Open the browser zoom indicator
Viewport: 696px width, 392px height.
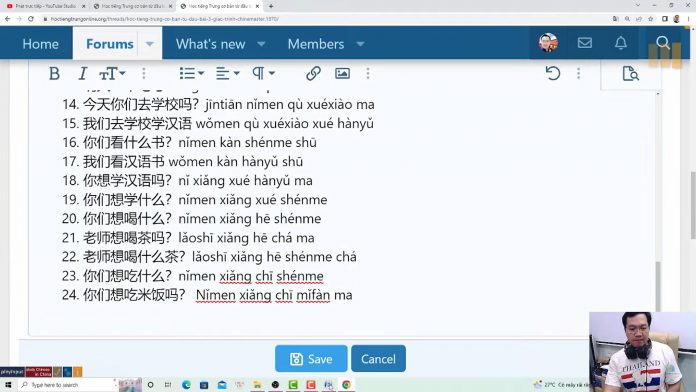627,19
